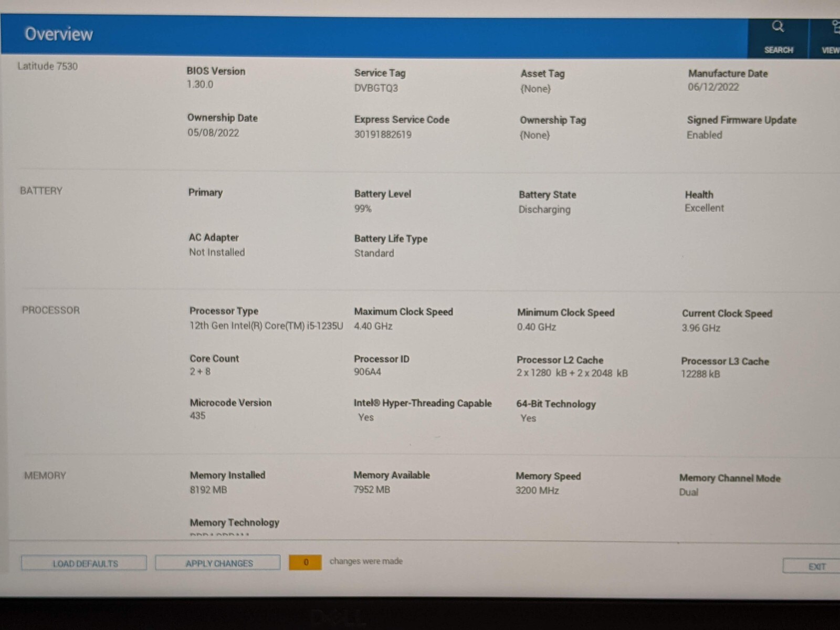The width and height of the screenshot is (840, 630).
Task: Select the Processor L2 Cache value
Action: (572, 373)
